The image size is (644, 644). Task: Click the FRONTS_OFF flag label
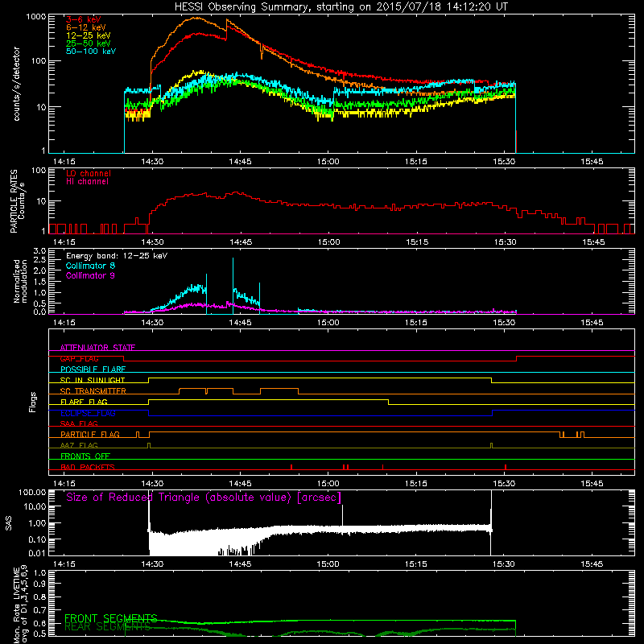pos(85,456)
